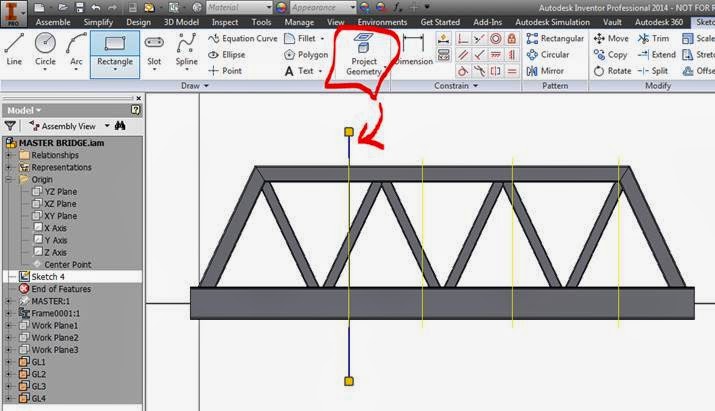Click the binoculars Find icon
The height and width of the screenshot is (411, 715).
[x=120, y=125]
